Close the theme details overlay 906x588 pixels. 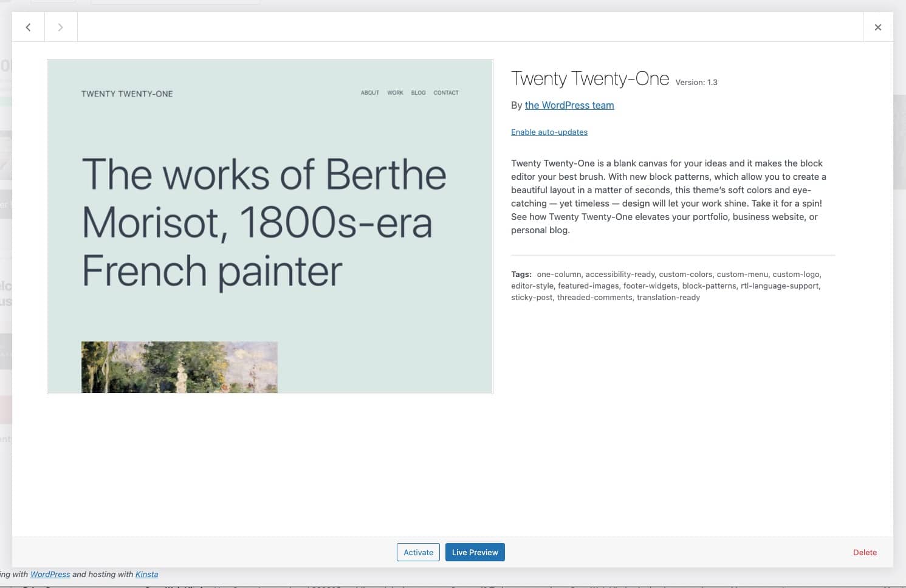coord(877,27)
